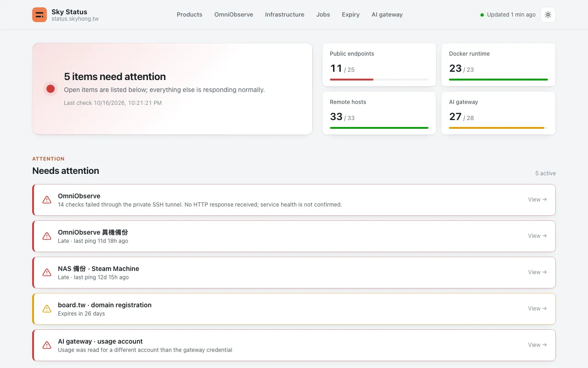Click View on the OmniObserve alert row
Screen dimensions: 588x368
pos(537,200)
